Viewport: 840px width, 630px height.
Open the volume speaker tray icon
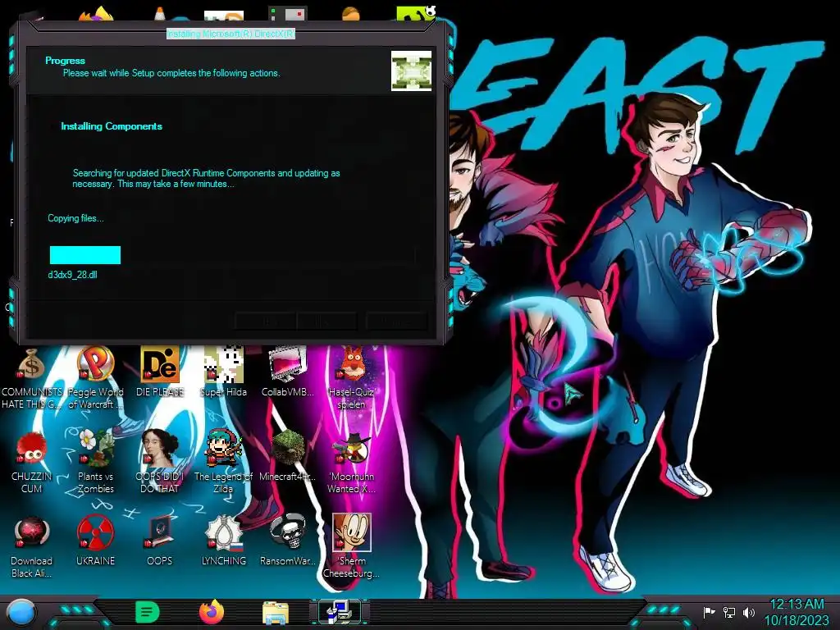(x=749, y=612)
